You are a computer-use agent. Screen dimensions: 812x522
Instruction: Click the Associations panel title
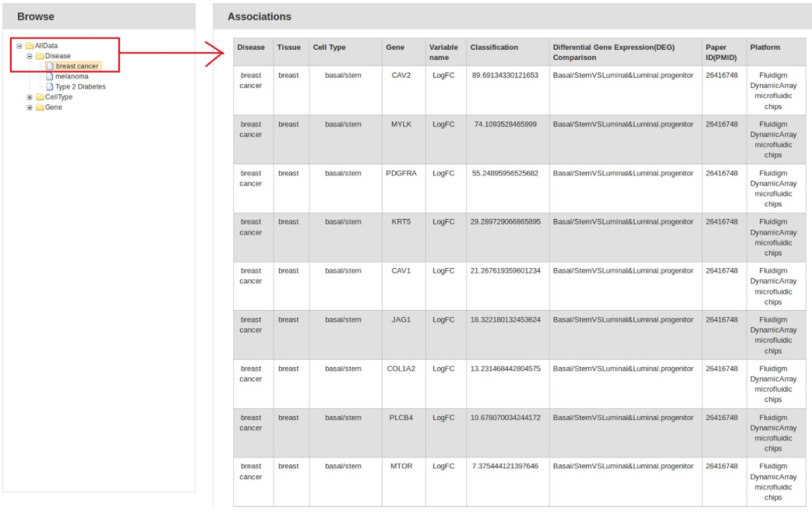pyautogui.click(x=259, y=16)
